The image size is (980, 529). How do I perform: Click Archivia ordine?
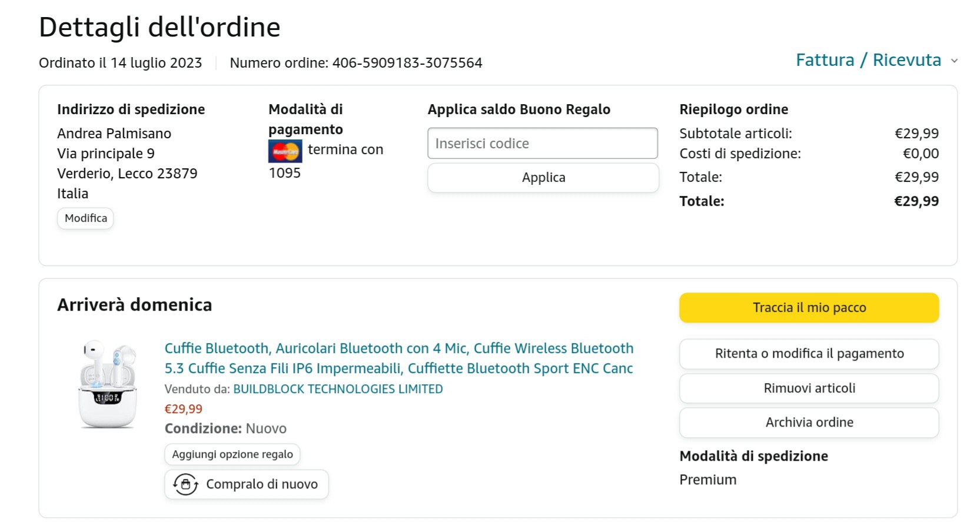tap(809, 422)
